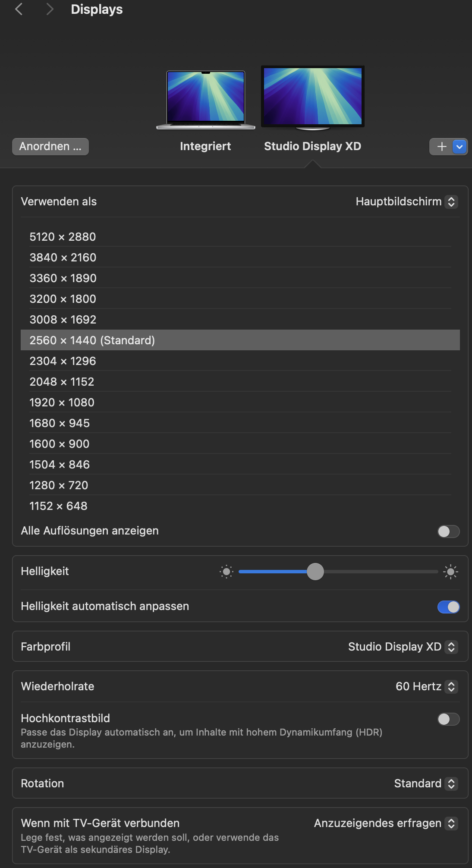Screen dimensions: 472x868
Task: Click the Anordnen button
Action: (x=50, y=147)
